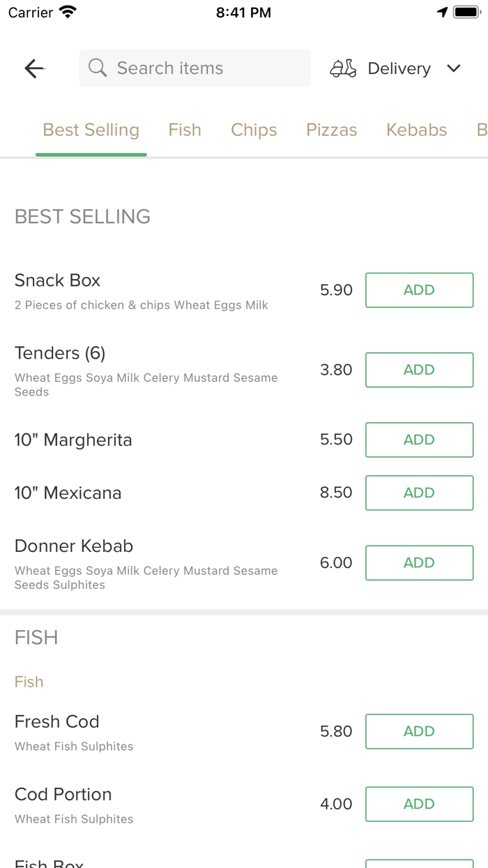This screenshot has height=868, width=488.
Task: Add the Snack Box to order
Action: (419, 290)
